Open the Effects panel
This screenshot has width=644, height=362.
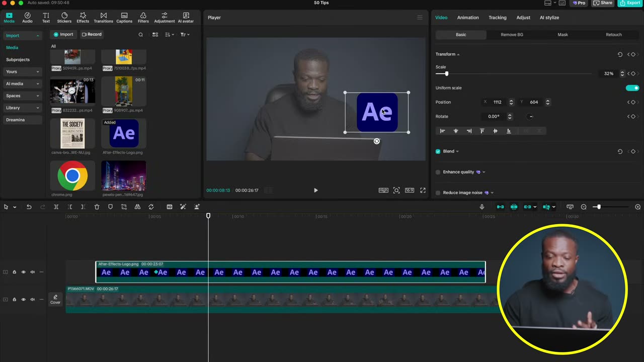[83, 18]
